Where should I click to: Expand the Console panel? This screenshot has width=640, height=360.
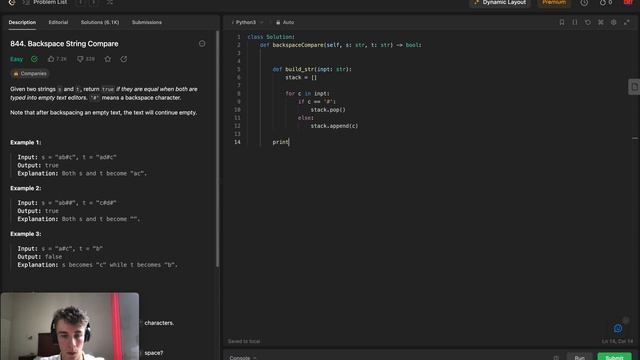(x=243, y=358)
